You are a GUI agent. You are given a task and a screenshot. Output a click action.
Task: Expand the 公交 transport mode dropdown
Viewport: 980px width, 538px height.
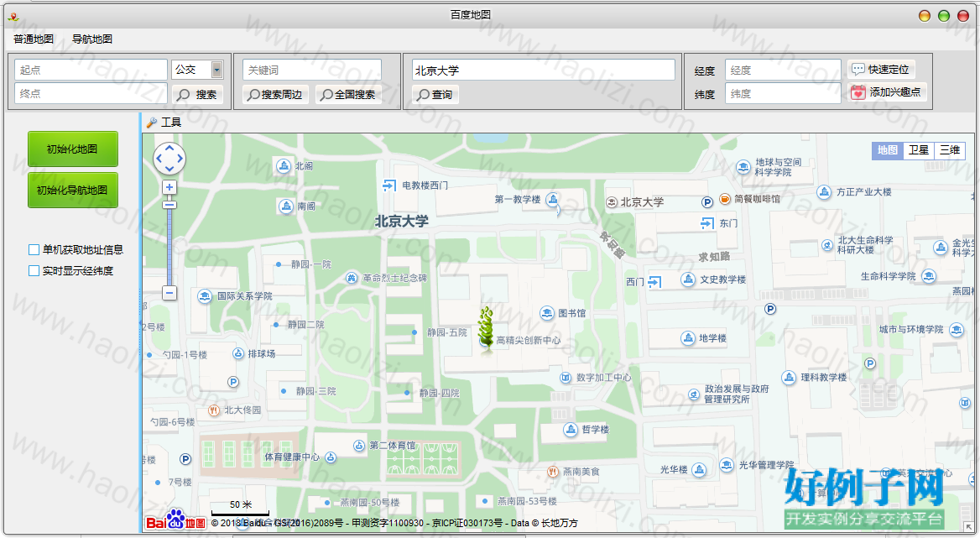216,70
